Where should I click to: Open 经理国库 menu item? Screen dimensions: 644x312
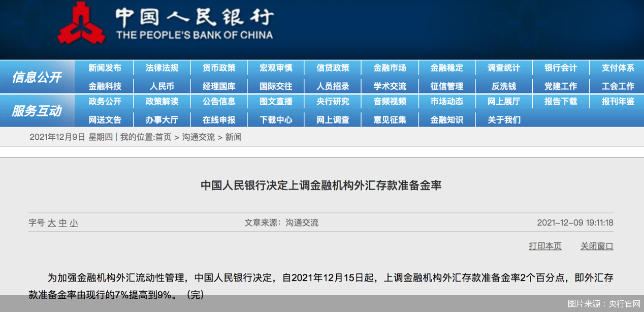tap(219, 86)
